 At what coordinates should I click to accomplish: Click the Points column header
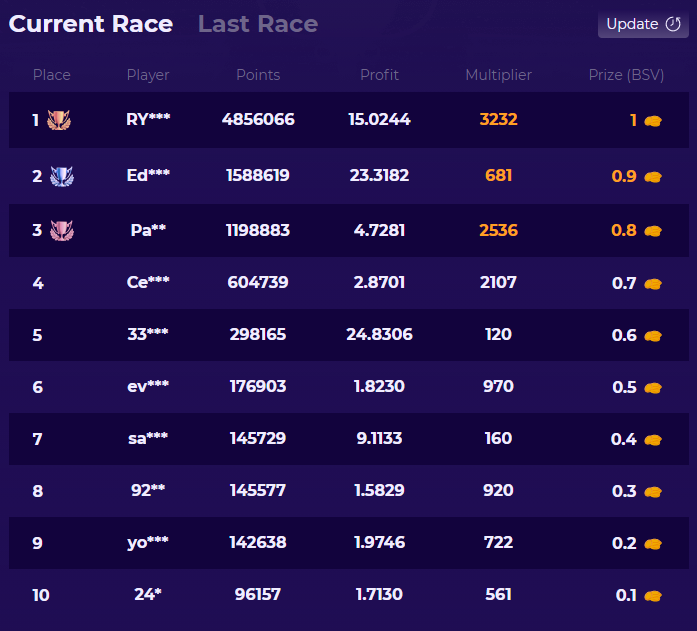[x=258, y=75]
